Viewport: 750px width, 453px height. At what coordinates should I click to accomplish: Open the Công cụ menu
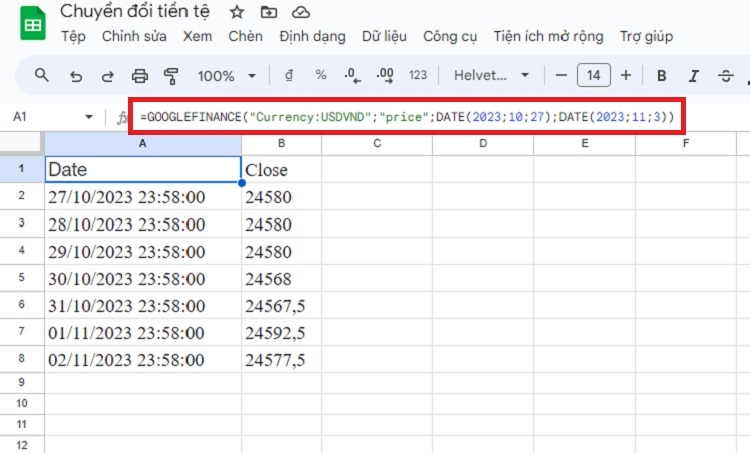click(450, 36)
